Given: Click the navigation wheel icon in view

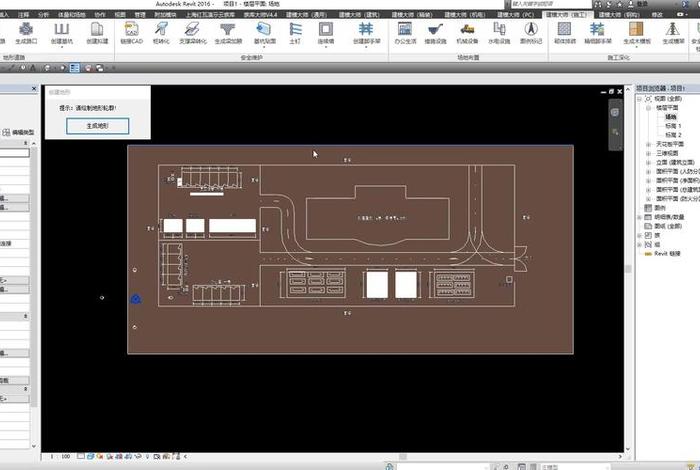Looking at the screenshot, I should pyautogui.click(x=615, y=112).
